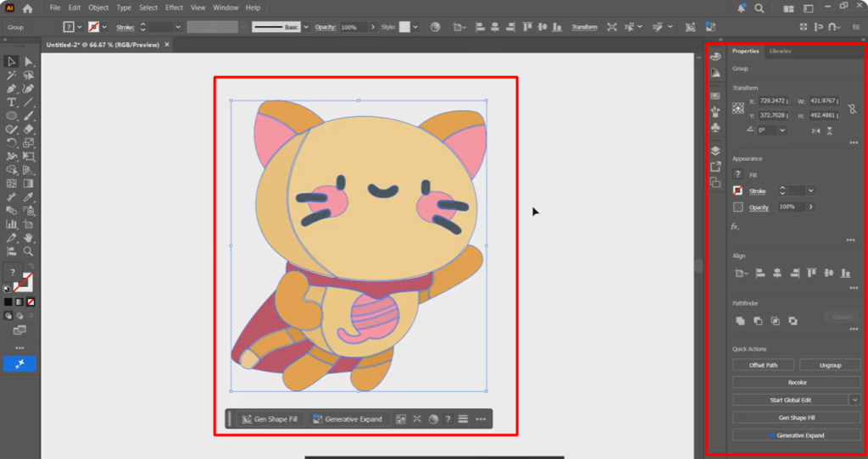Select the Perspective Grid tool
Screen dimensions: 868x459
(x=28, y=169)
